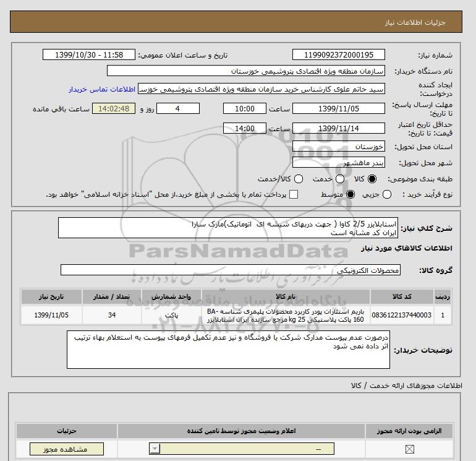The image size is (476, 461).
Task: Choose متوسط purchase process option
Action: [351, 194]
